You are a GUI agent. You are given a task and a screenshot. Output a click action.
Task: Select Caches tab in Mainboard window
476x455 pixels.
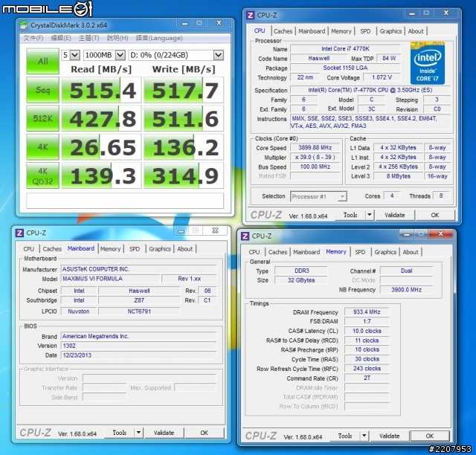click(52, 249)
